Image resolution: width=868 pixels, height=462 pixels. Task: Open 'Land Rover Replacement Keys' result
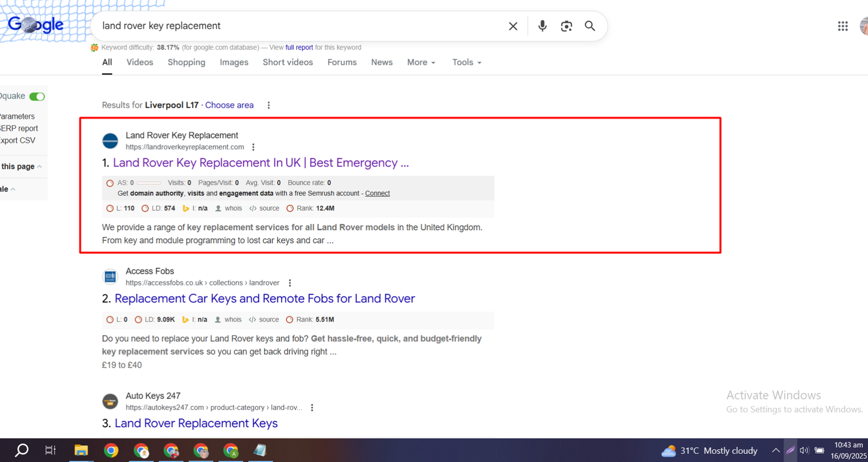tap(196, 423)
